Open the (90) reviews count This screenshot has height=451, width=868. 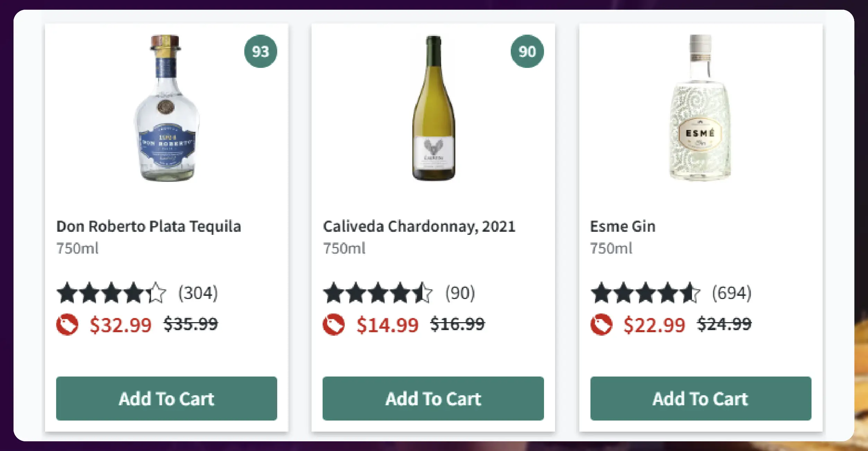[460, 293]
